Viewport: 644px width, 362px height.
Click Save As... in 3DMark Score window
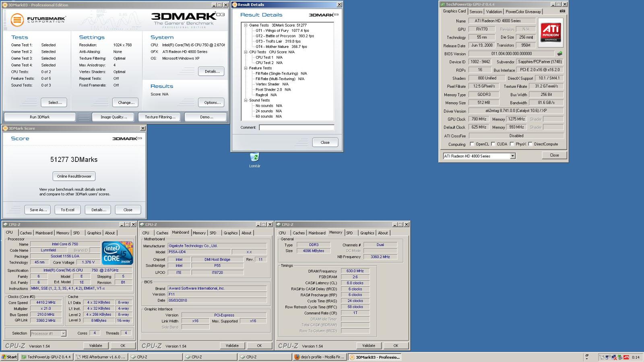click(x=38, y=210)
